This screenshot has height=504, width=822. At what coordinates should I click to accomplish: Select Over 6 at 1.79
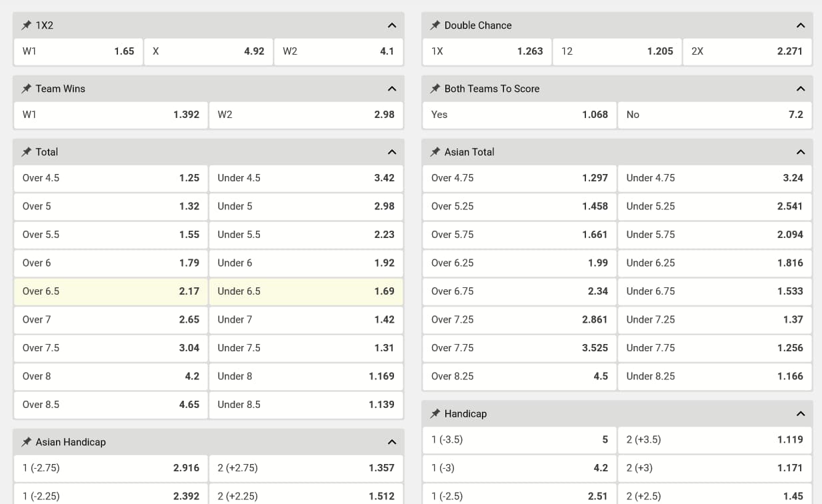pyautogui.click(x=111, y=263)
